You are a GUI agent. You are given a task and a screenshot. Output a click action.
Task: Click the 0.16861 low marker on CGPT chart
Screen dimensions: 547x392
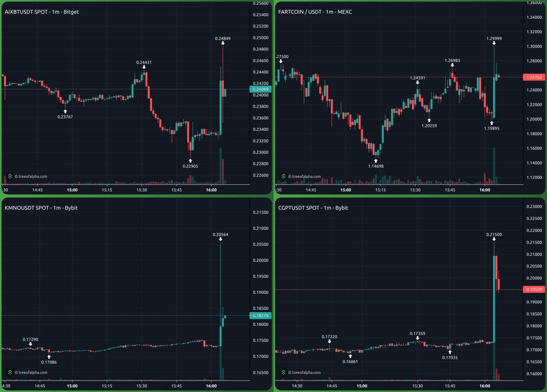[x=350, y=361]
